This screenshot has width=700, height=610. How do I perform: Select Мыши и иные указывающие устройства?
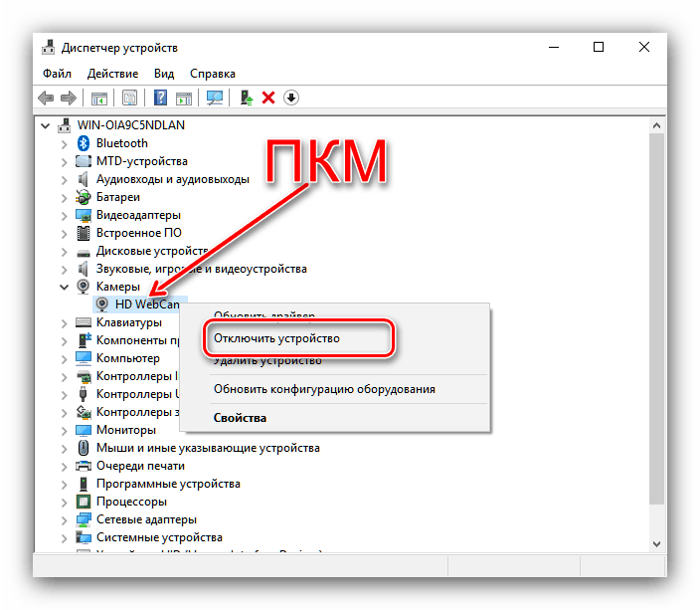[208, 448]
